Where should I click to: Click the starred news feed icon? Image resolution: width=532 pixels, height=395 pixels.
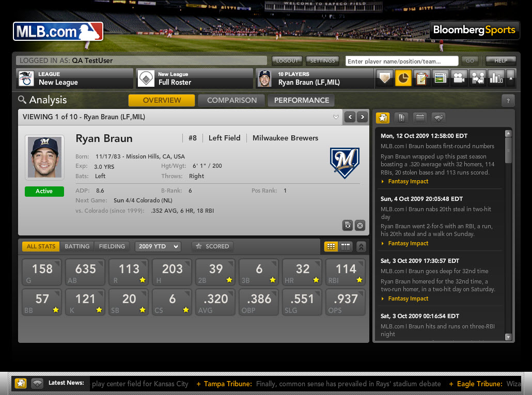[383, 118]
